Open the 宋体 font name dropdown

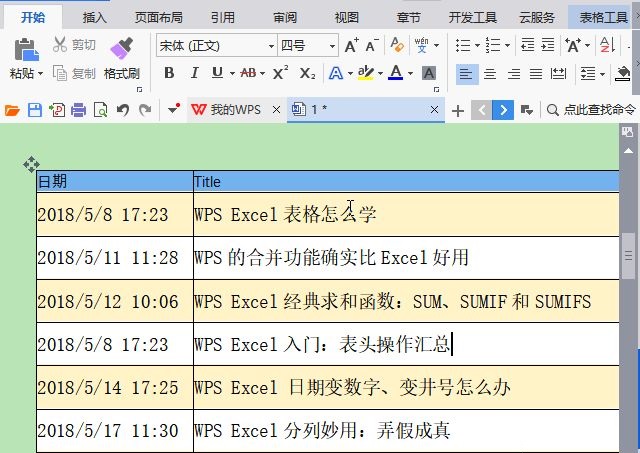(x=271, y=46)
